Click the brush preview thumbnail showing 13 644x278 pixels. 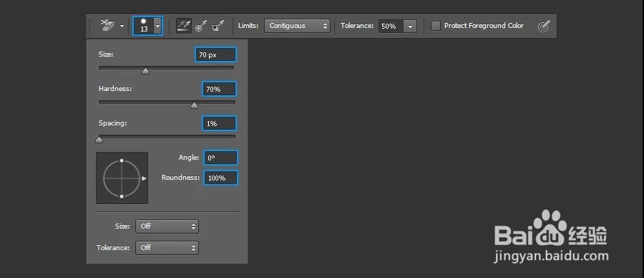pyautogui.click(x=144, y=26)
